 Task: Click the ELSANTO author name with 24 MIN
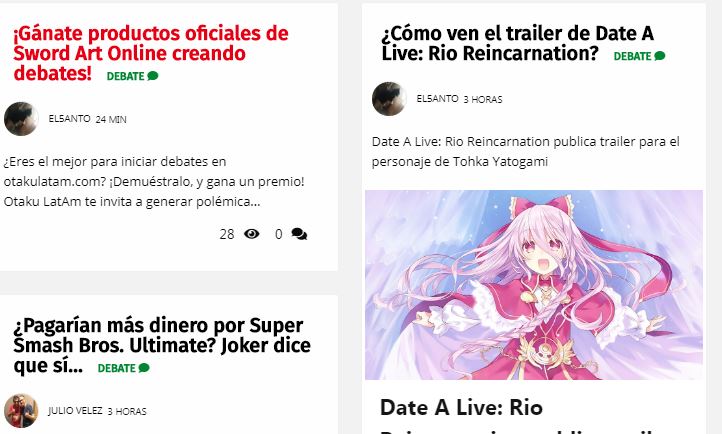70,119
